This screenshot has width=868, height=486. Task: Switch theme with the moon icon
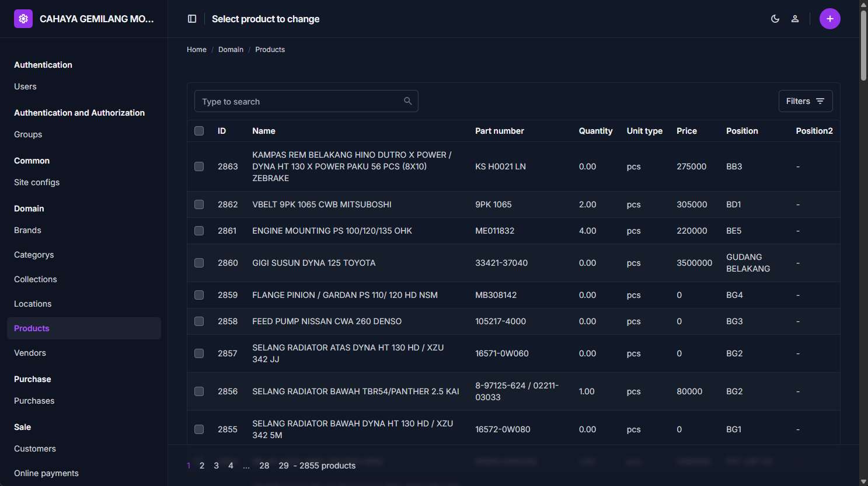click(775, 19)
